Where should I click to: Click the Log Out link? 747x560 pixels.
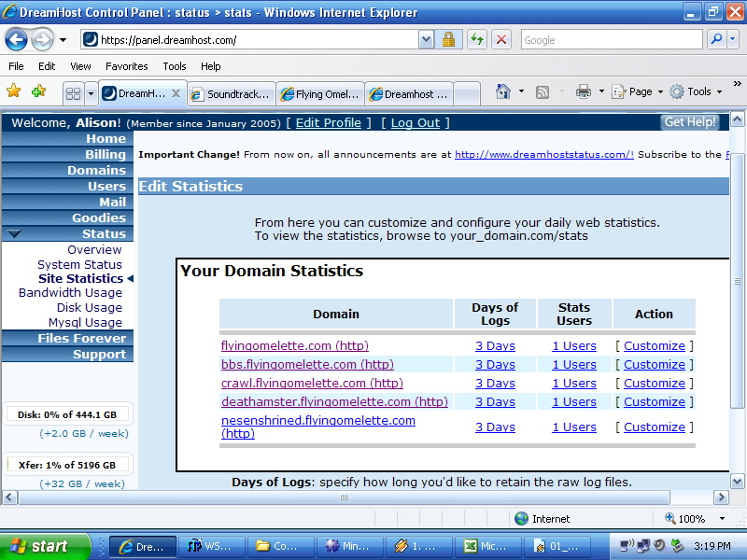[x=415, y=123]
